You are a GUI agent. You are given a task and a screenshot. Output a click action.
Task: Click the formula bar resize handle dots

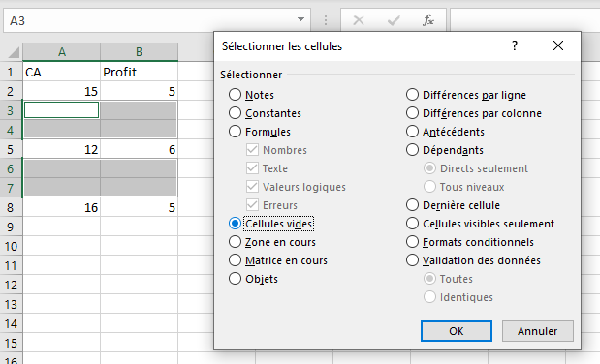326,20
